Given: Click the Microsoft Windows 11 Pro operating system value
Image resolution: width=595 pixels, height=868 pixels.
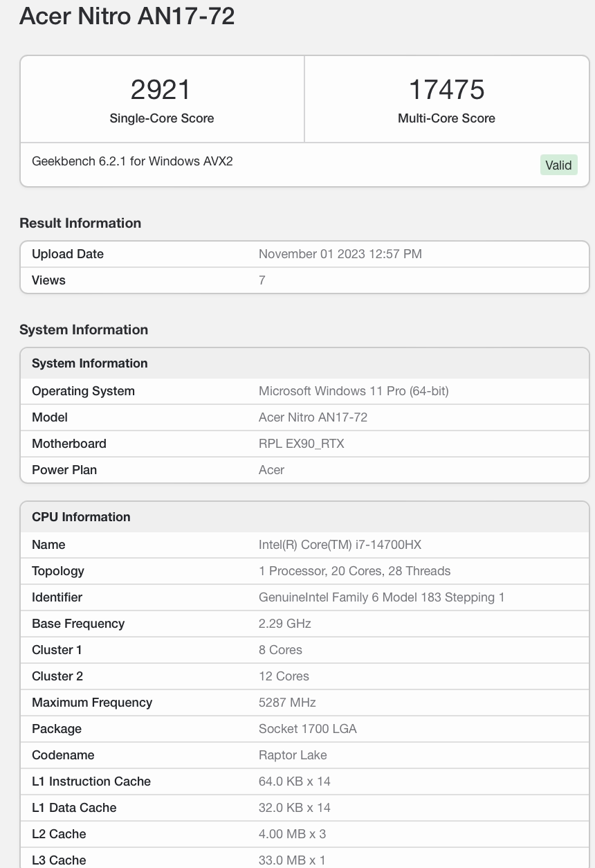Looking at the screenshot, I should point(354,391).
